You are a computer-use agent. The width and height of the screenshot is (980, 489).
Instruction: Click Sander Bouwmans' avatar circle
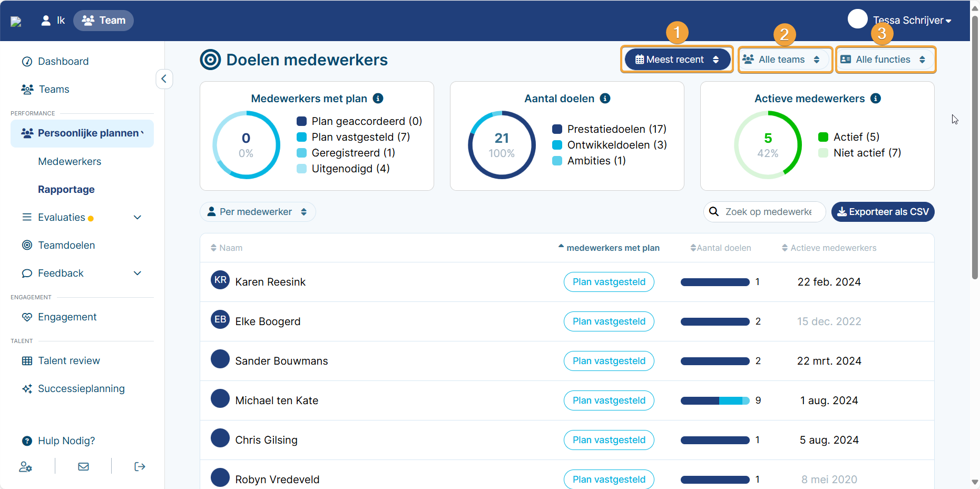pyautogui.click(x=220, y=359)
